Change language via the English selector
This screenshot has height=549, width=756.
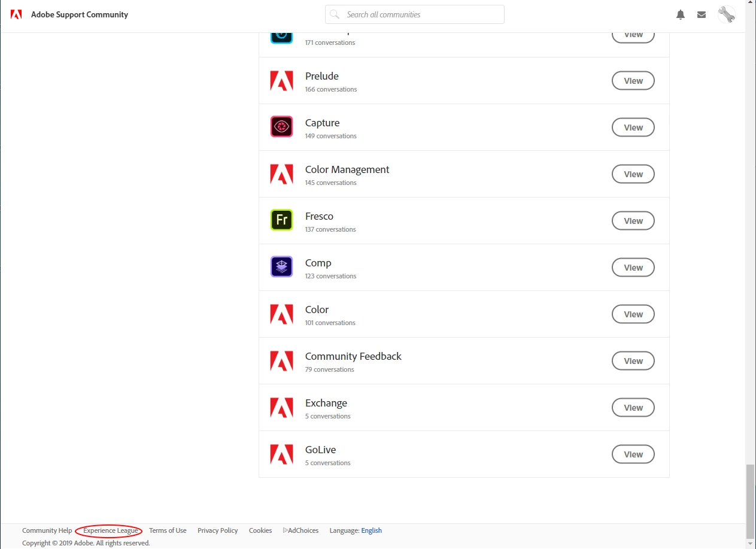371,530
